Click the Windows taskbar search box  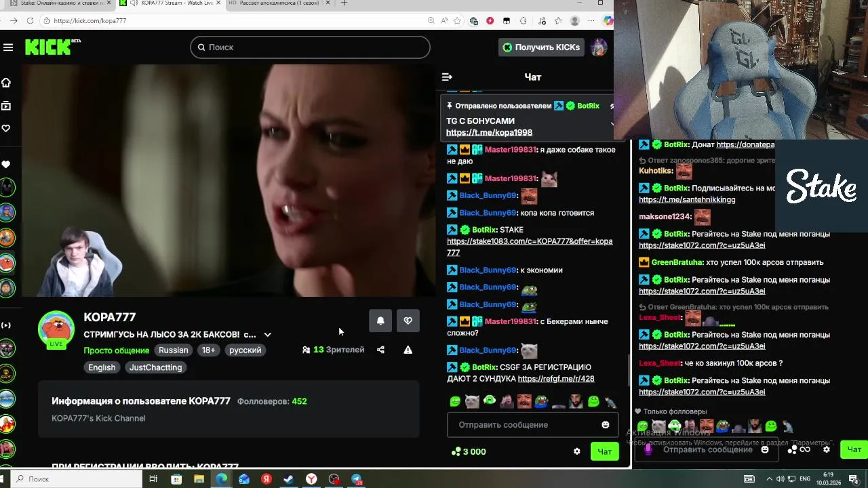point(76,479)
